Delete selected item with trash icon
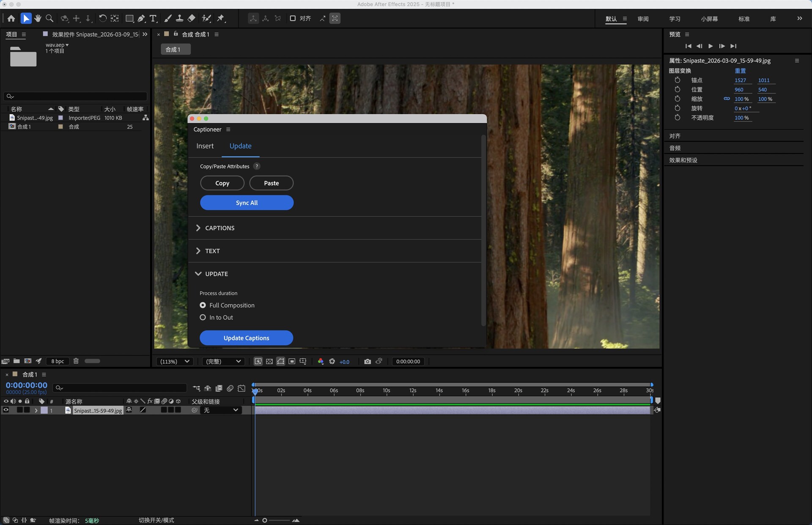This screenshot has height=525, width=812. tap(76, 361)
